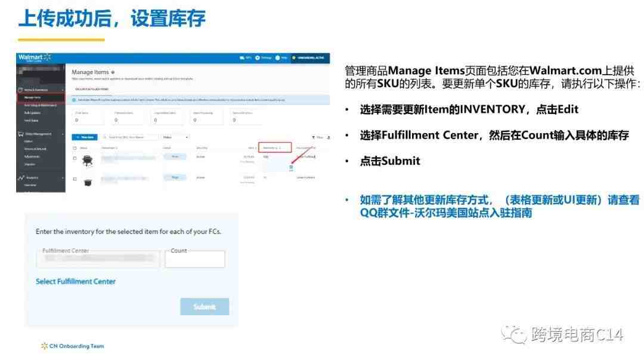Open Overview under Analytics in sidebar
This screenshot has height=363, width=644.
(30, 186)
